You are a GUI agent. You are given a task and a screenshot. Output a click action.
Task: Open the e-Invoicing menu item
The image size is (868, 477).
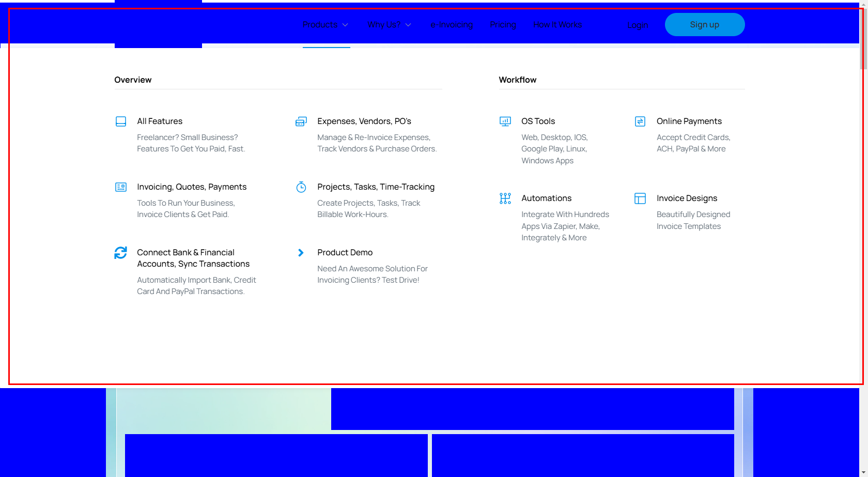(x=452, y=25)
